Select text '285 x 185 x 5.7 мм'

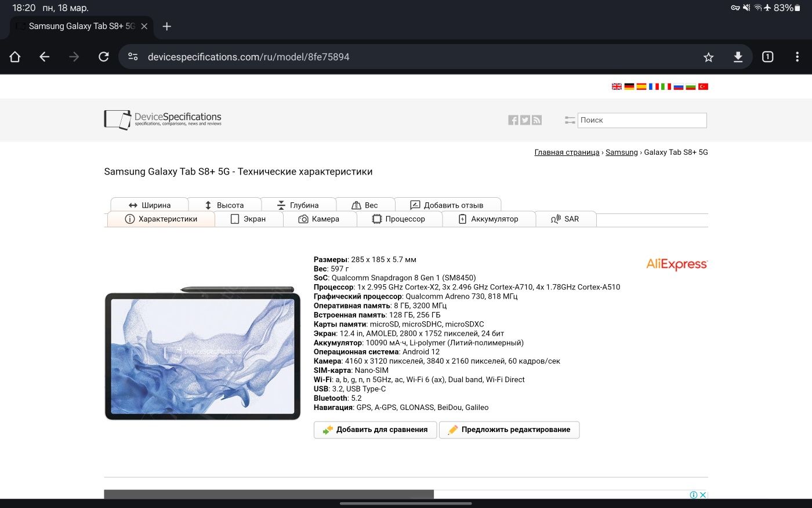click(x=383, y=259)
